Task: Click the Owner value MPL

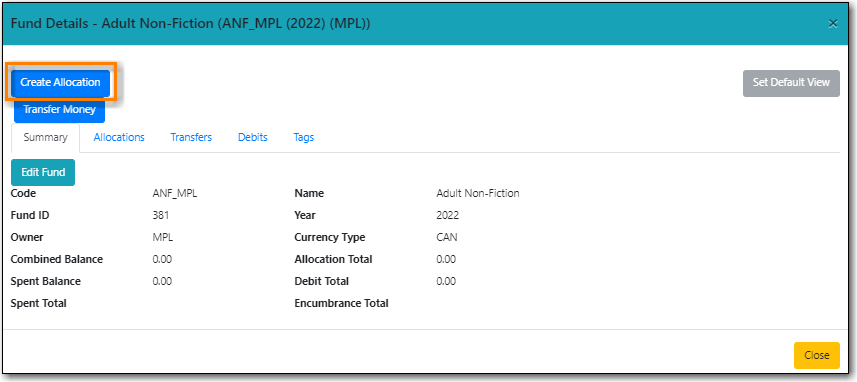Action: [x=163, y=238]
